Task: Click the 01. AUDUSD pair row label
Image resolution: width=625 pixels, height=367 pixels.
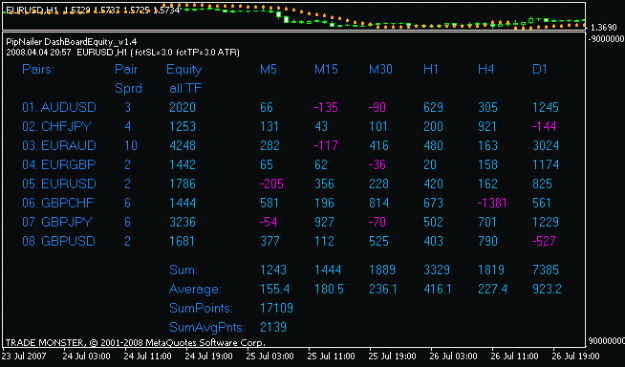Action: 59,107
